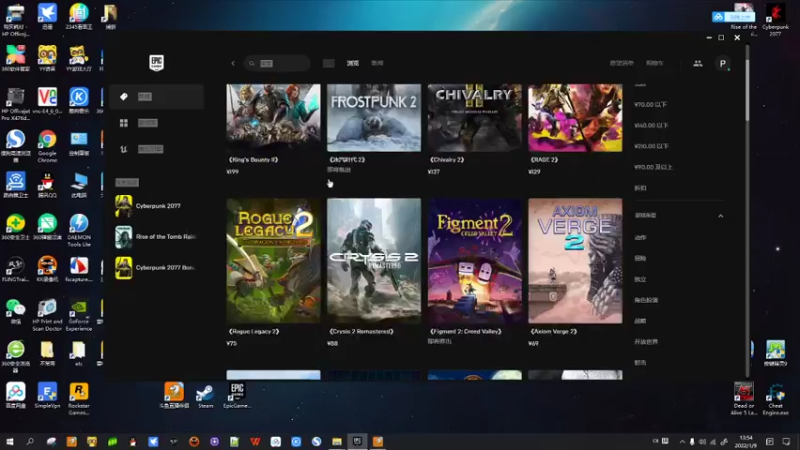Filter by the ¥70.00 and under price option

click(x=651, y=105)
